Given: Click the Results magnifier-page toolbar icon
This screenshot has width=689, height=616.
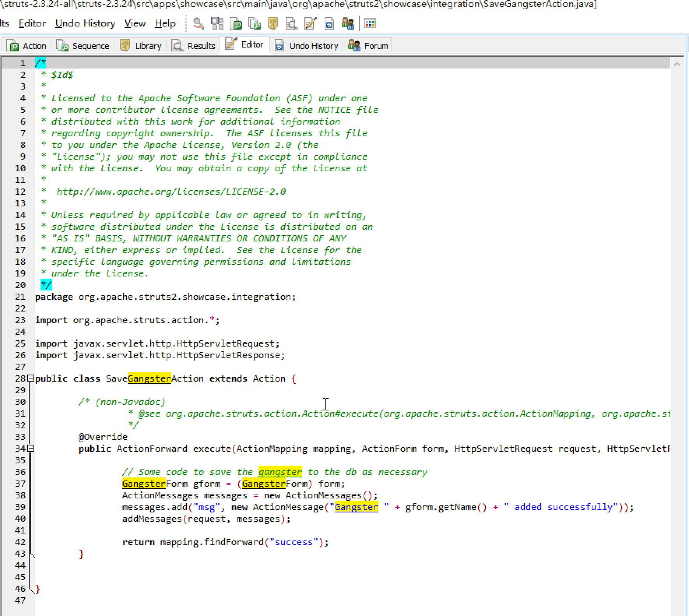Looking at the screenshot, I should (291, 24).
